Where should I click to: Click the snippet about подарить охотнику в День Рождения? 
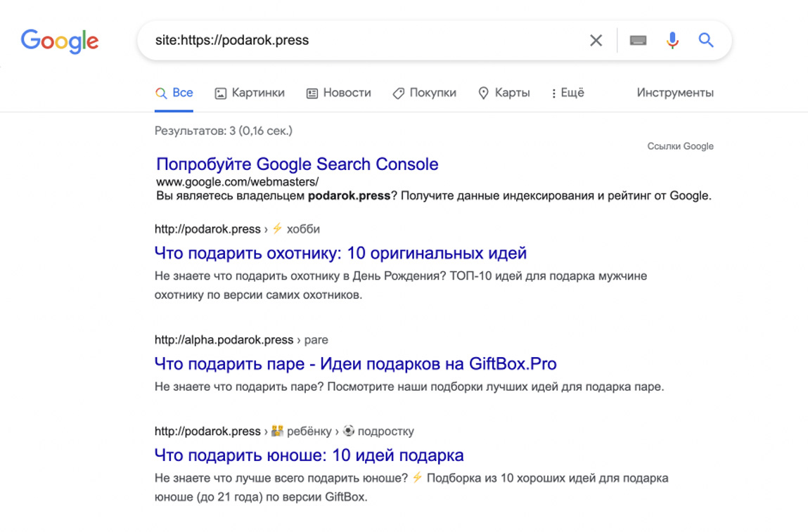coord(400,285)
